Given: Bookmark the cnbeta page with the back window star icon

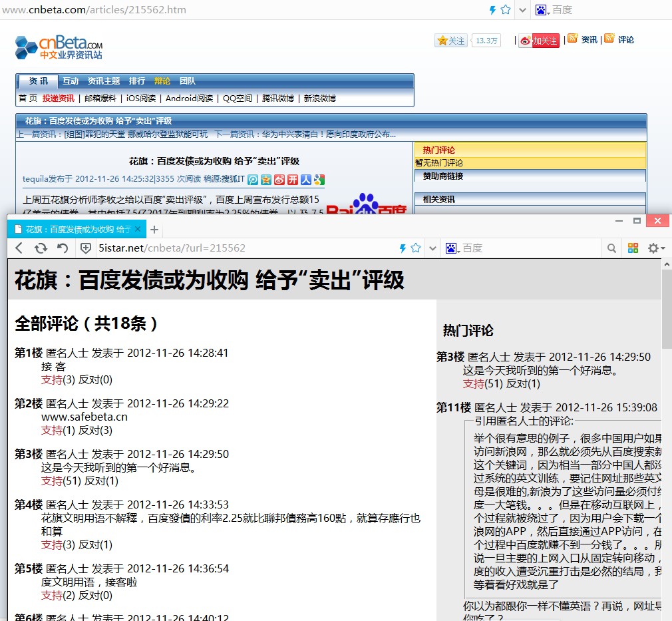Looking at the screenshot, I should (506, 10).
